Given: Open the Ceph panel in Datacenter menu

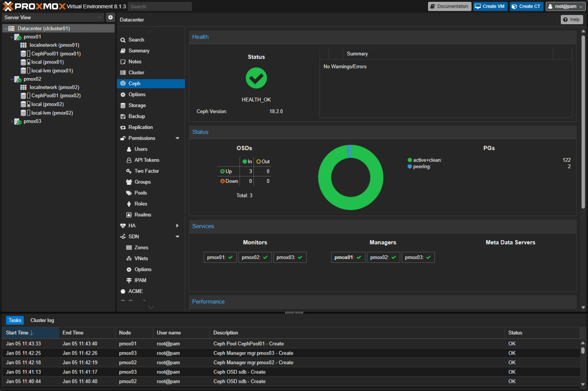Looking at the screenshot, I should [134, 83].
